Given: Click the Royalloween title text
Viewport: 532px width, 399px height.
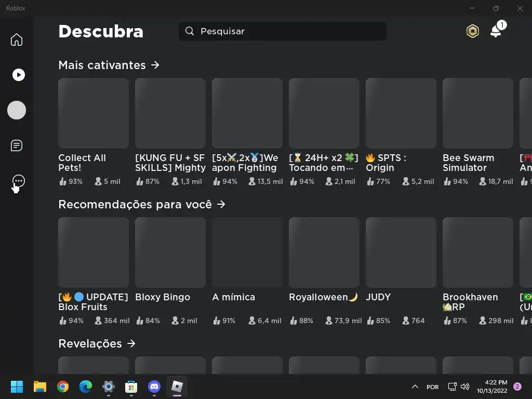Looking at the screenshot, I should pyautogui.click(x=323, y=297).
